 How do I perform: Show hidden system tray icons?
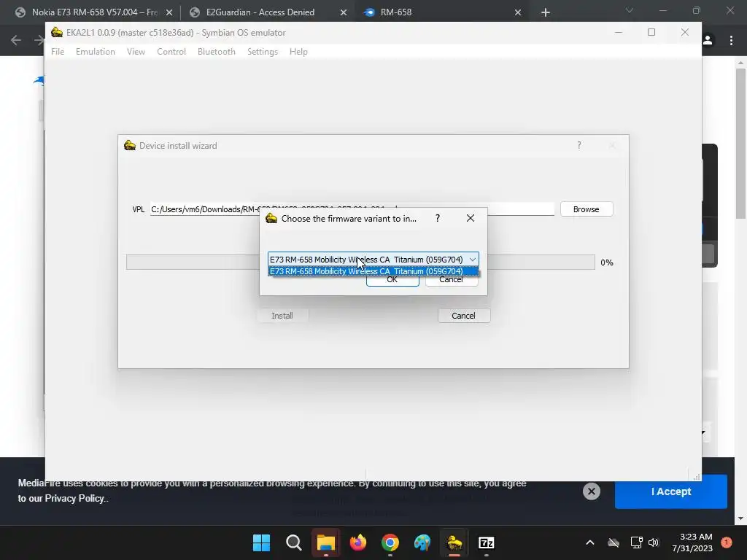point(589,542)
